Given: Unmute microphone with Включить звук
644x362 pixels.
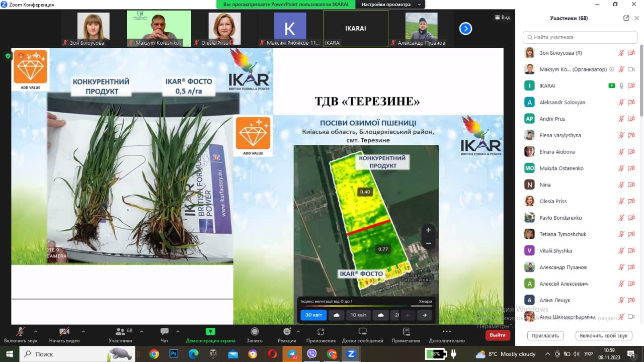Looking at the screenshot, I should pos(21,335).
